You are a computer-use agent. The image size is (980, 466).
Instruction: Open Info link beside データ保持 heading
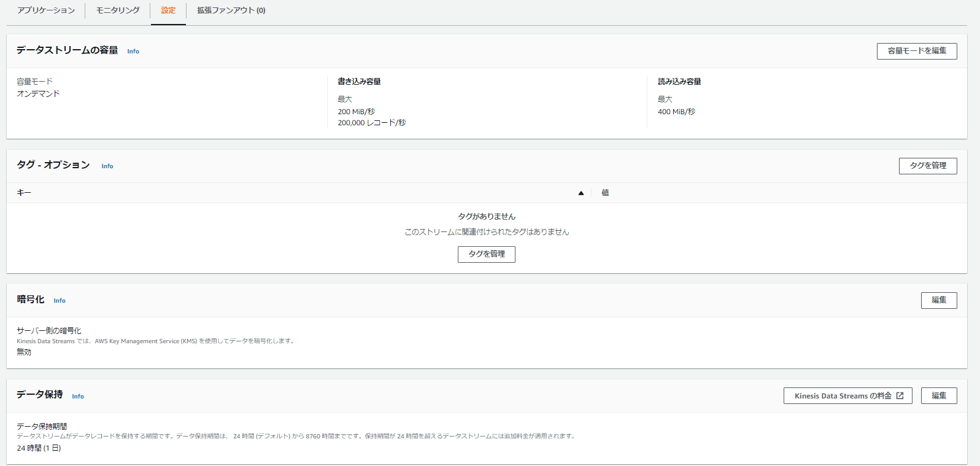point(78,397)
